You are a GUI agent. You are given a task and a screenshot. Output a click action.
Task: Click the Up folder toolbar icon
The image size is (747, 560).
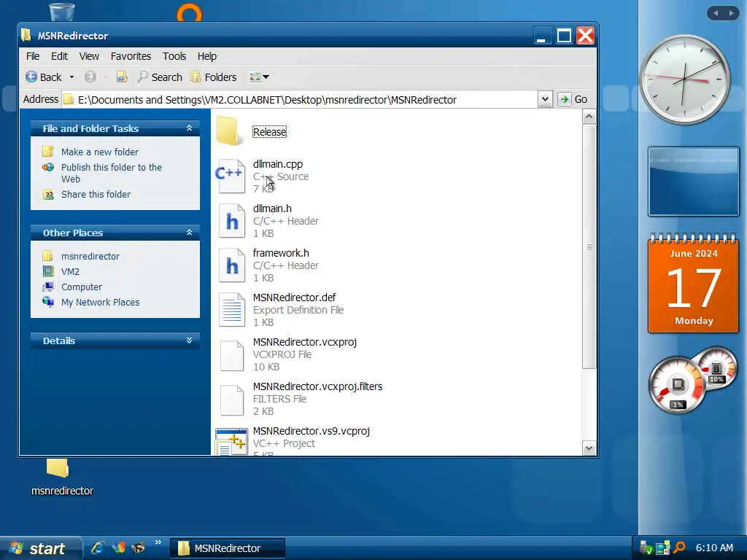122,77
